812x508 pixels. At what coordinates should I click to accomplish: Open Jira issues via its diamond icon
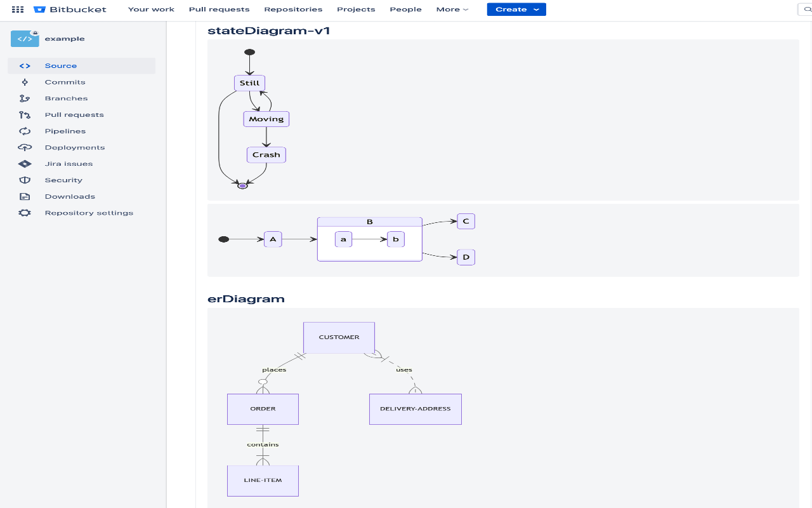[x=25, y=163]
